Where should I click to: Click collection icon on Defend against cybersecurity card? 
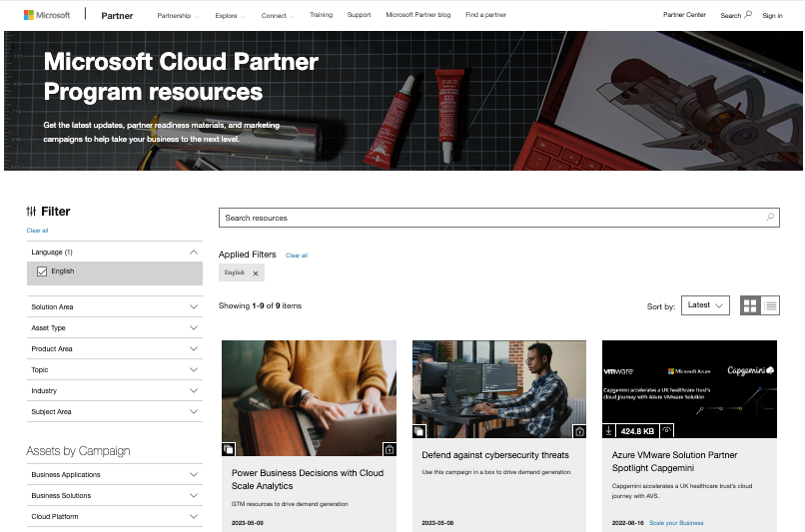[x=418, y=431]
